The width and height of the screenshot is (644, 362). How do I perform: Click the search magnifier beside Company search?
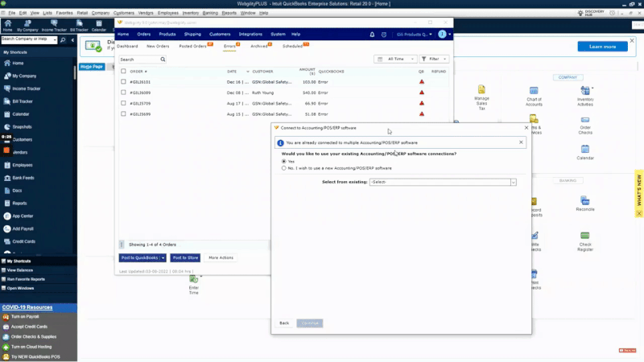63,39
